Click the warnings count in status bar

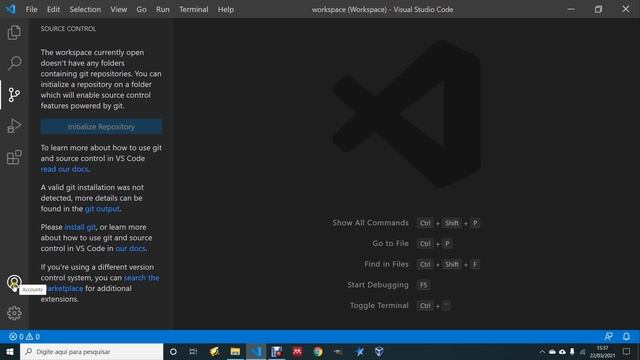pos(33,337)
